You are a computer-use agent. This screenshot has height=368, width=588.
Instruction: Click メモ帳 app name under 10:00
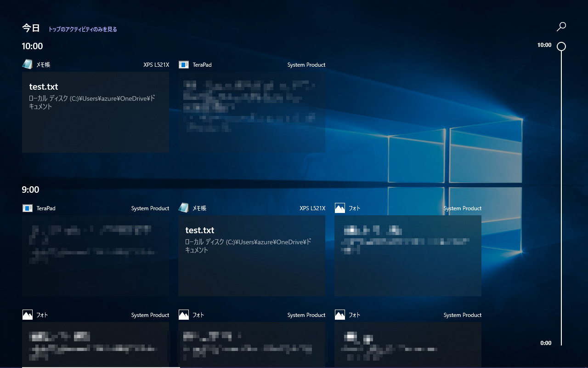point(43,65)
